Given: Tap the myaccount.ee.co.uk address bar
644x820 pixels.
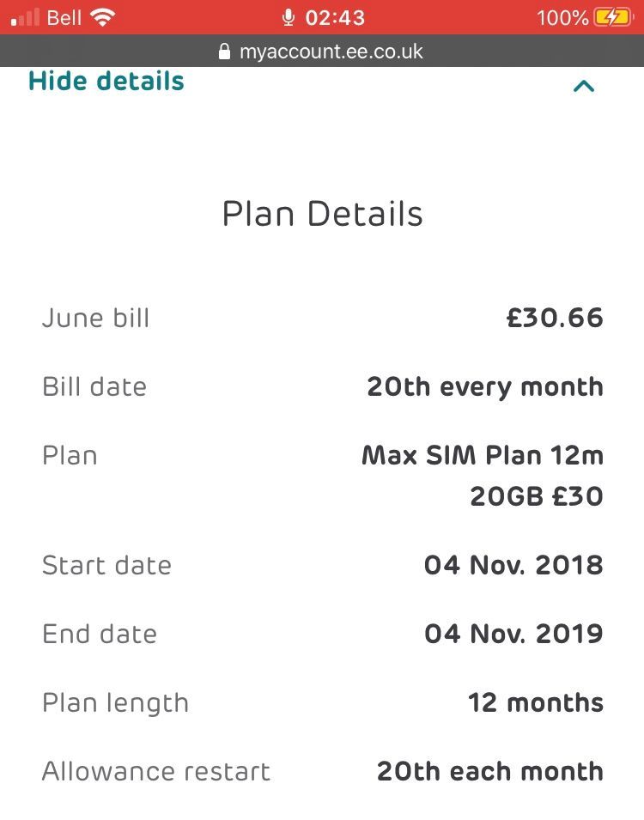Looking at the screenshot, I should (x=331, y=52).
